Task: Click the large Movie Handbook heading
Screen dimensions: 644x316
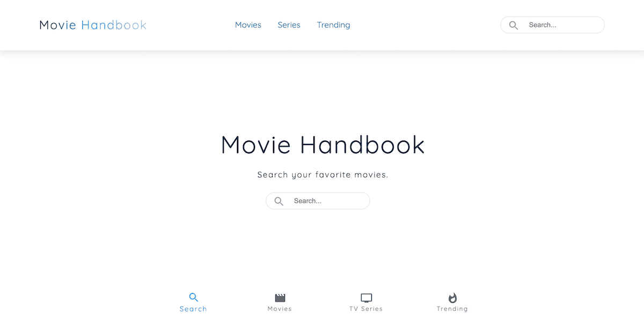Action: (x=323, y=145)
